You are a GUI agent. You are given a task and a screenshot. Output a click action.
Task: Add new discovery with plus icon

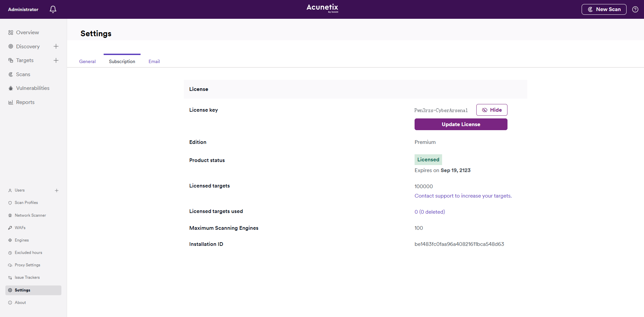(56, 46)
